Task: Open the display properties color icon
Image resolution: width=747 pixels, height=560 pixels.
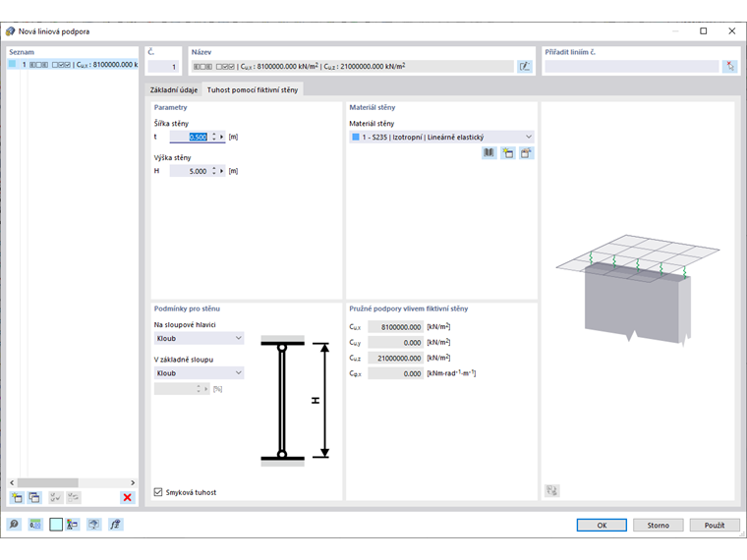Action: click(x=73, y=525)
